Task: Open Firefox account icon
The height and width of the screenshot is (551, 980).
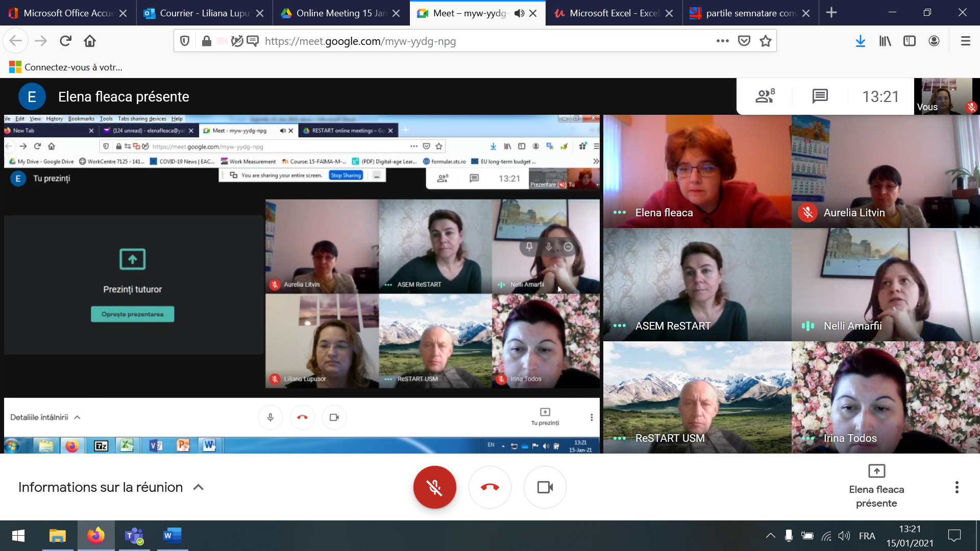Action: (x=934, y=41)
